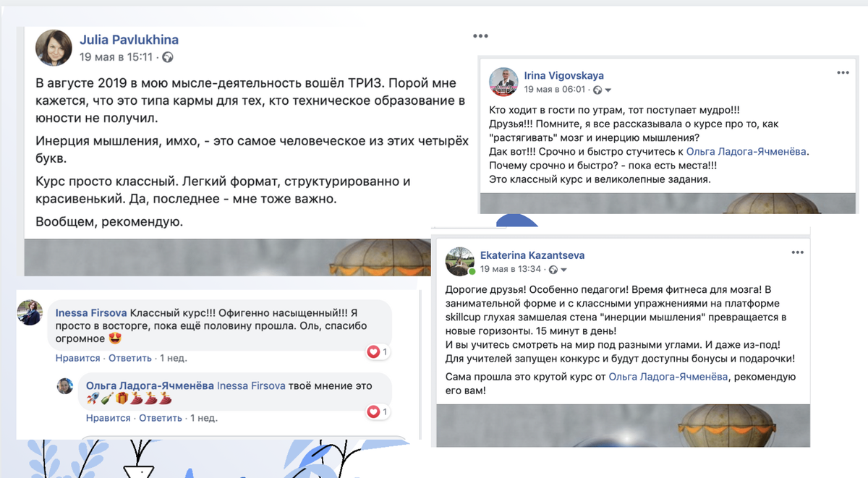Click Inessa Firsova's comment avatar
The height and width of the screenshot is (478, 868).
(x=30, y=312)
